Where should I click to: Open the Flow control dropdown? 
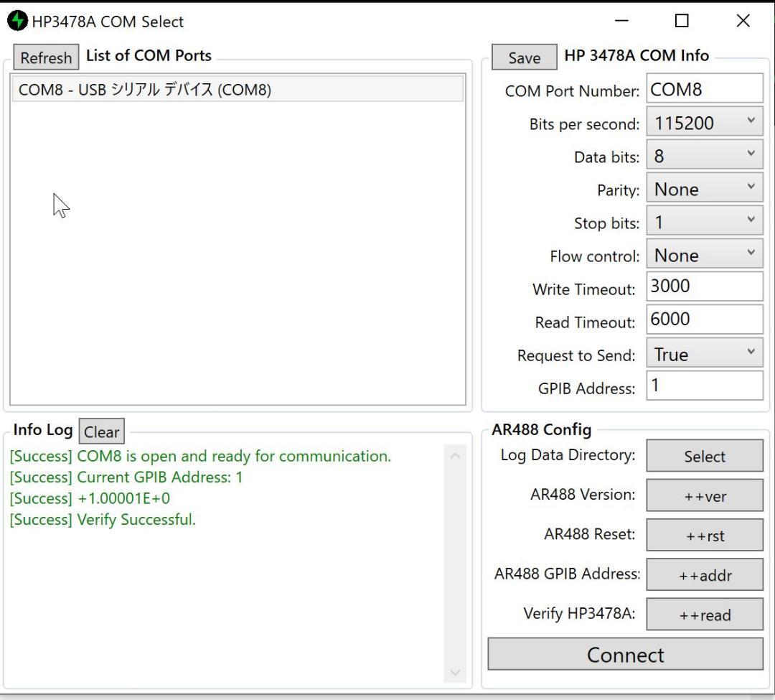704,255
